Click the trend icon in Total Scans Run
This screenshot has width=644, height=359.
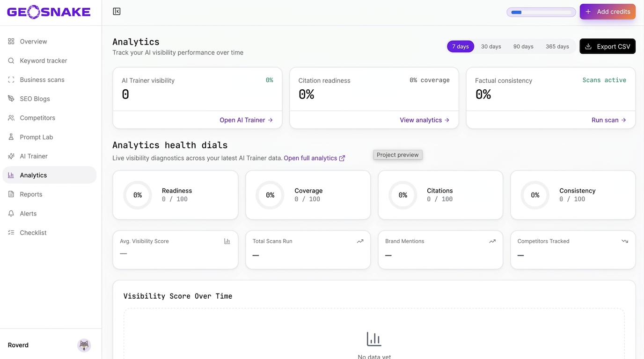tap(360, 241)
